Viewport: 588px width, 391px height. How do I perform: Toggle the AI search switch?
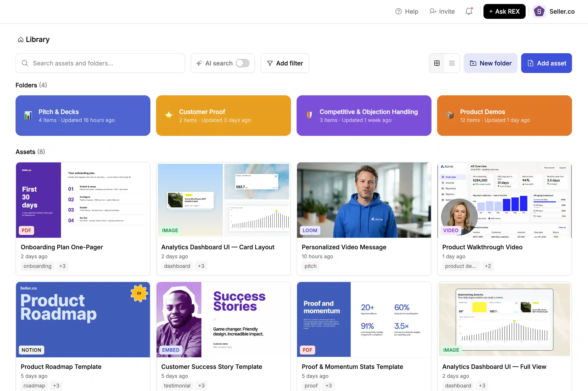pyautogui.click(x=243, y=63)
